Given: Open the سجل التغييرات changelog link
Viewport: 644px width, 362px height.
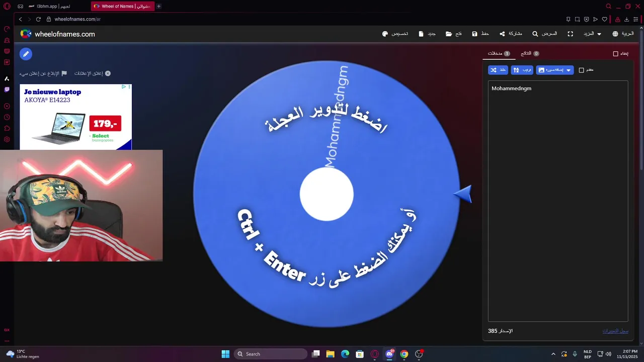Looking at the screenshot, I should (x=615, y=331).
